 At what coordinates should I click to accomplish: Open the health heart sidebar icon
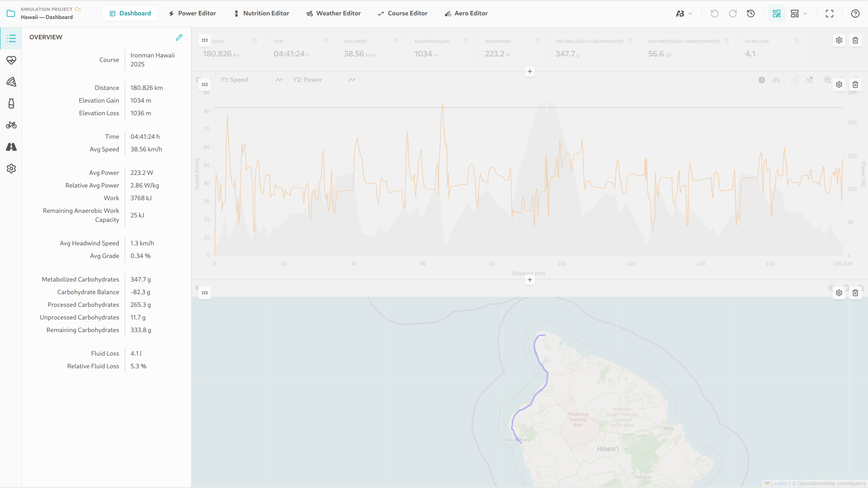coord(11,60)
